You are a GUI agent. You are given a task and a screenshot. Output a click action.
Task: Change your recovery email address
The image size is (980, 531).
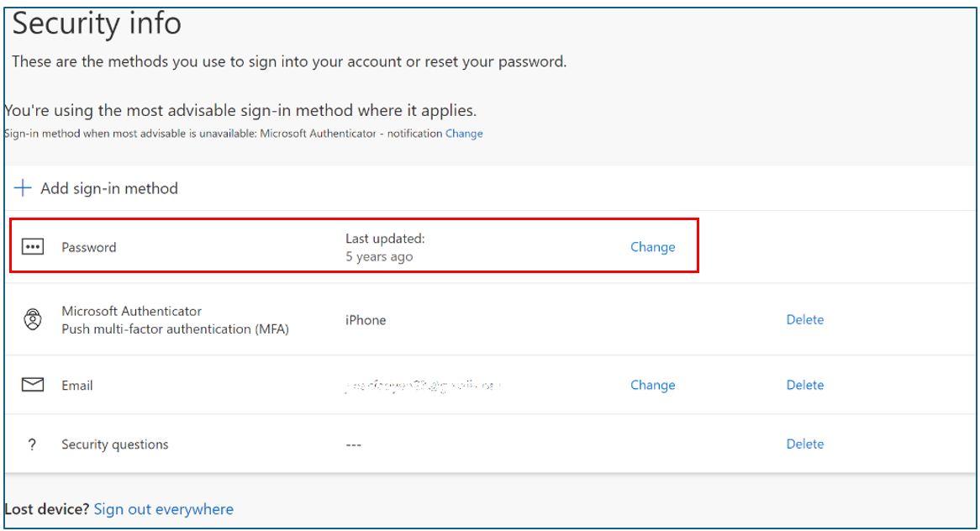(652, 385)
